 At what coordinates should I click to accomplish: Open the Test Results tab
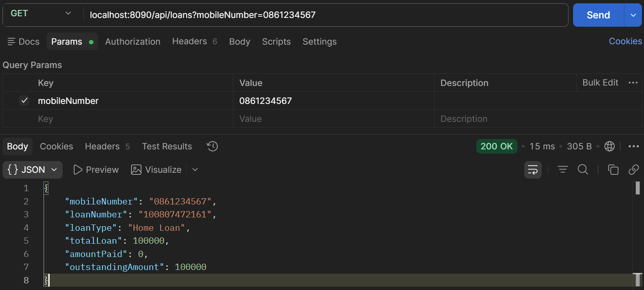tap(167, 146)
